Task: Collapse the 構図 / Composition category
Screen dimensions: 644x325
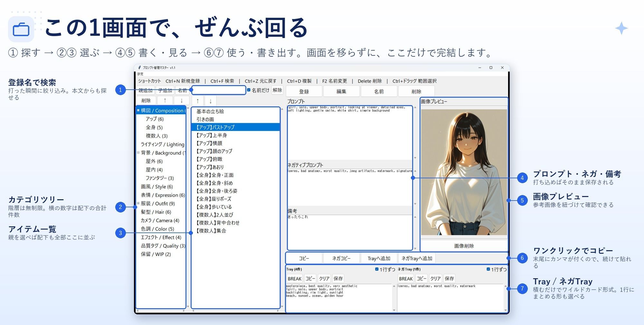Action: click(x=138, y=110)
